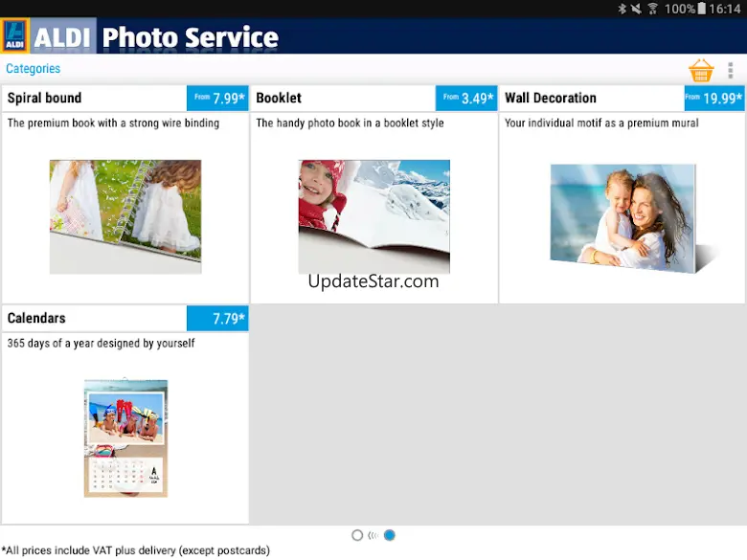Image resolution: width=747 pixels, height=560 pixels.
Task: Select the Wall Decoration 19.99 price tag
Action: tap(714, 98)
